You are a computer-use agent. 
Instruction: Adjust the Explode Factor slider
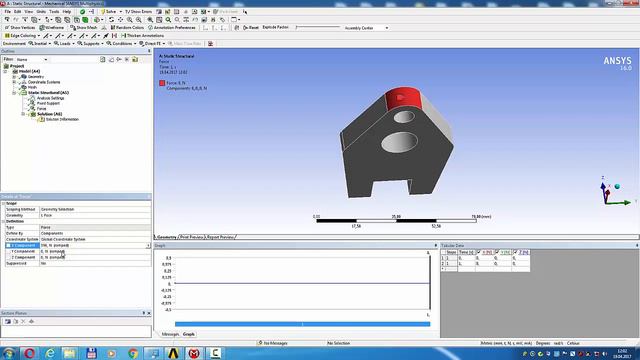coord(318,27)
